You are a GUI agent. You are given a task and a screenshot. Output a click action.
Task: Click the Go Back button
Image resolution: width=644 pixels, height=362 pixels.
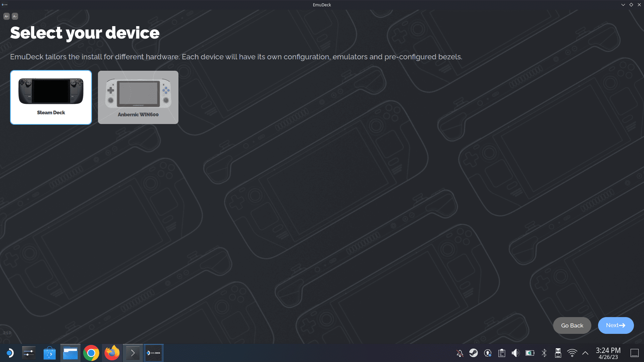pos(572,325)
